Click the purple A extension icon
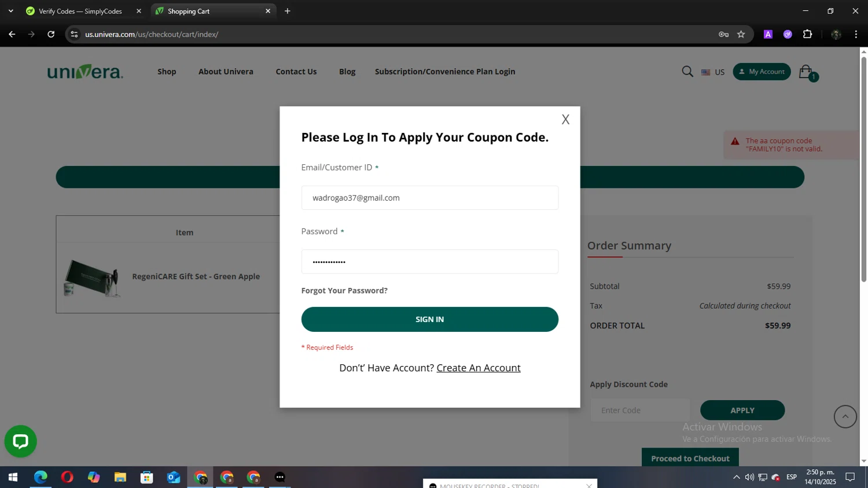Screen dimensions: 868x488 tap(768, 34)
